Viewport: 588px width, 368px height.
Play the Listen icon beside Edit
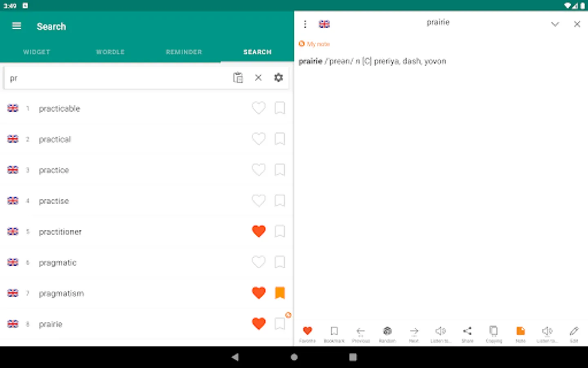(x=547, y=334)
